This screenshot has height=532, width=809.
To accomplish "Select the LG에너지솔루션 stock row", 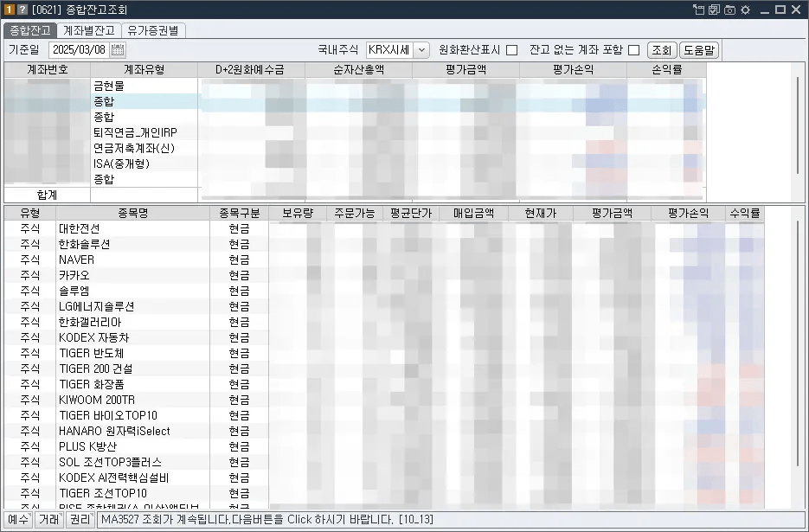I will pos(384,306).
